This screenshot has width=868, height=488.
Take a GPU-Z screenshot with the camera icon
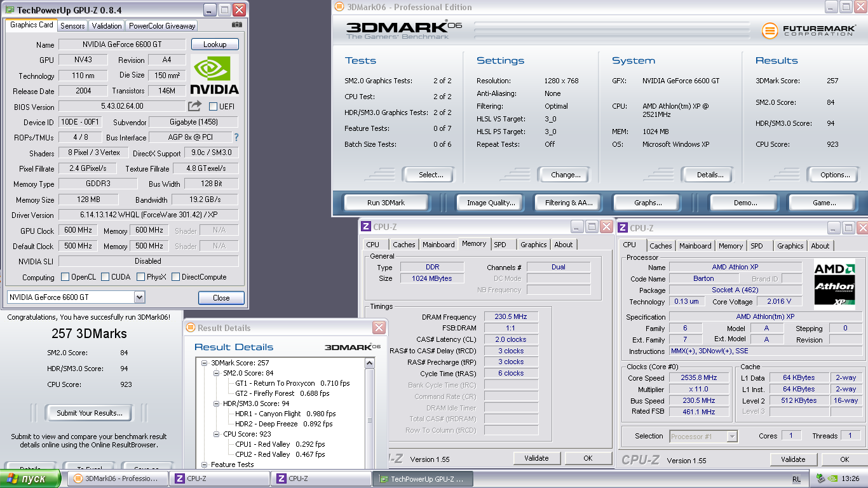pyautogui.click(x=237, y=25)
